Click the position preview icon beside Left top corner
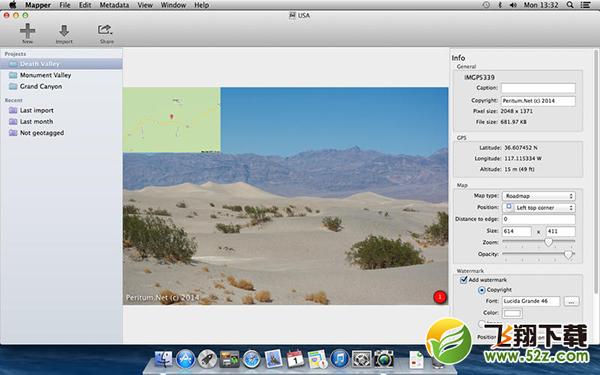This screenshot has width=600, height=375. [509, 207]
